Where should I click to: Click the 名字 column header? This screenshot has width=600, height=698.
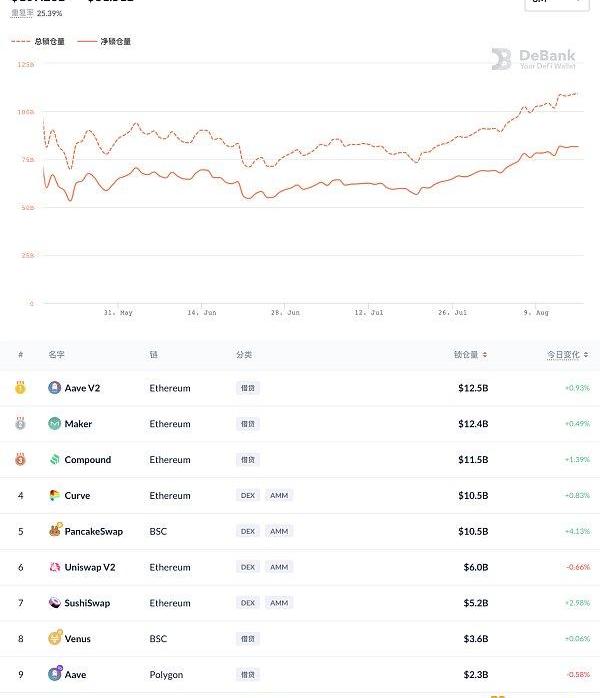point(56,355)
